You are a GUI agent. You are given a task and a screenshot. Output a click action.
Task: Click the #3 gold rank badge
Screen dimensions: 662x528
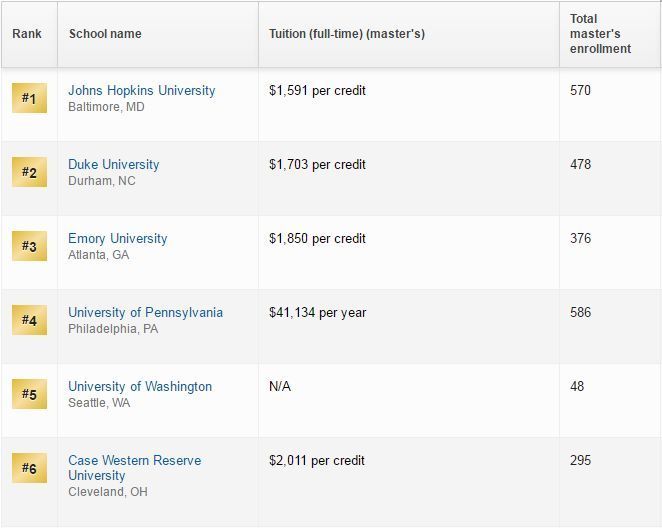point(29,246)
